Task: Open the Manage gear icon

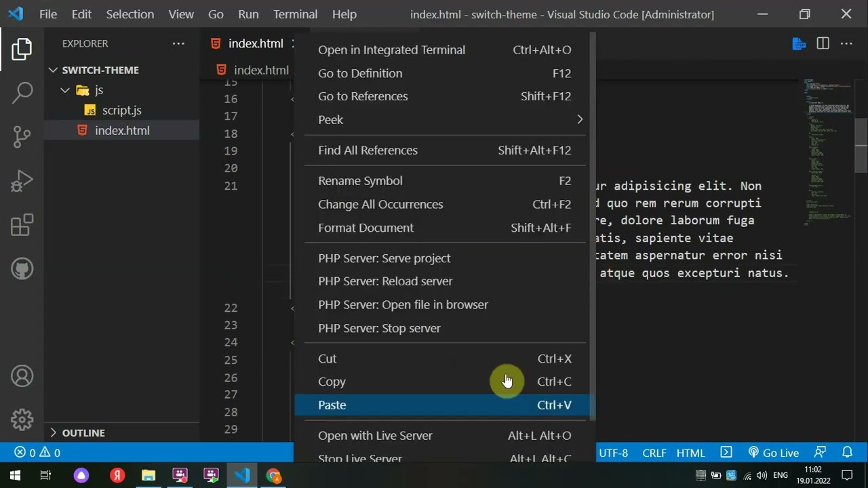Action: click(22, 420)
